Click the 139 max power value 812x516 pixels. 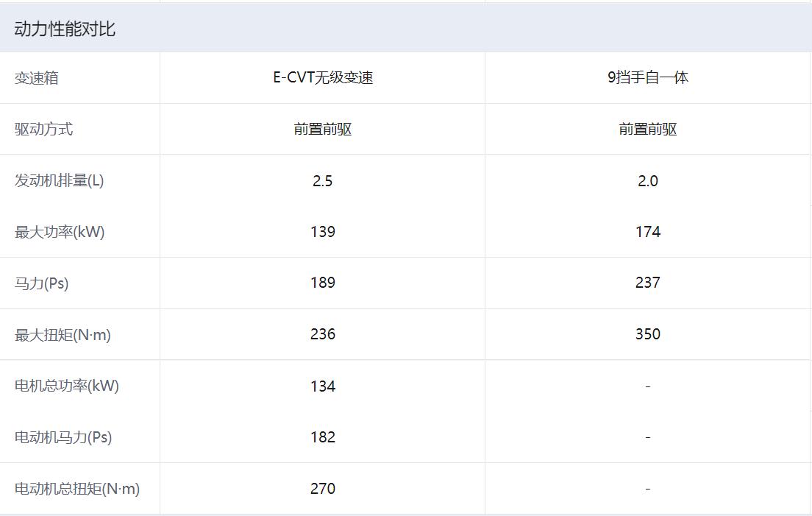[323, 232]
